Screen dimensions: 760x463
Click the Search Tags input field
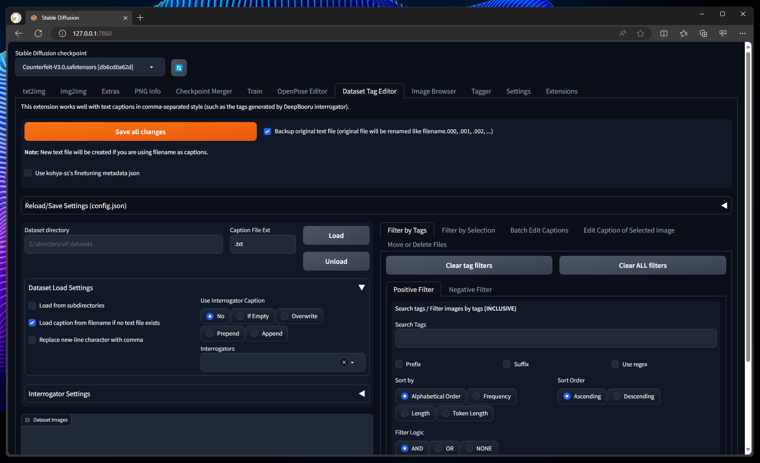click(555, 338)
